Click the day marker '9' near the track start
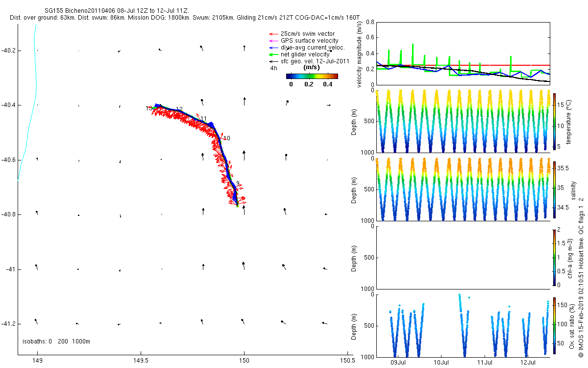Screen dimensions: 588x368 point(238,184)
